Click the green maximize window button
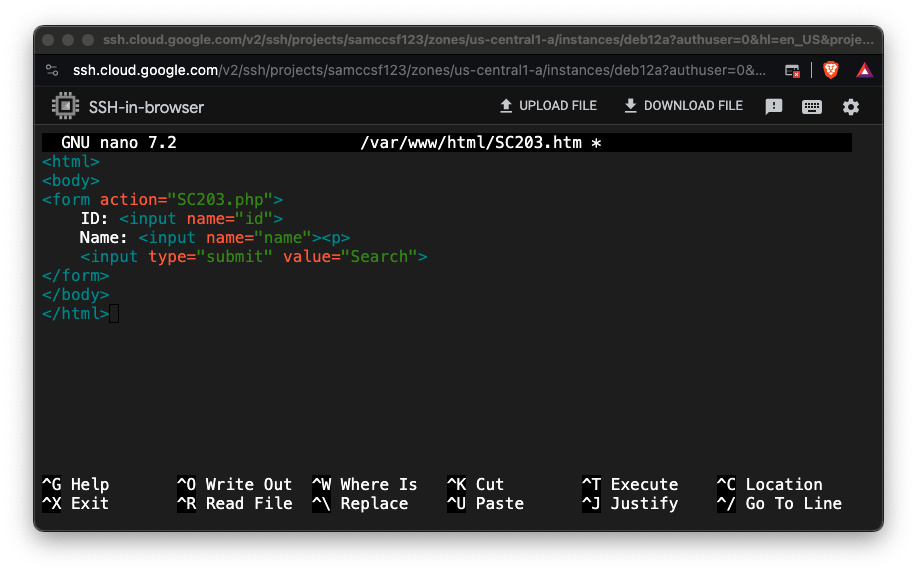Viewport: 917px width, 573px height. (x=88, y=40)
